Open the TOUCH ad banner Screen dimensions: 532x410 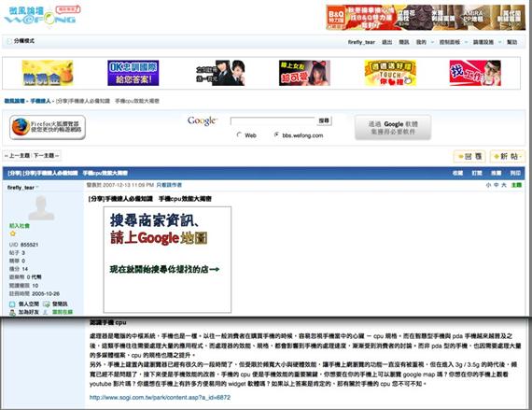pos(390,73)
